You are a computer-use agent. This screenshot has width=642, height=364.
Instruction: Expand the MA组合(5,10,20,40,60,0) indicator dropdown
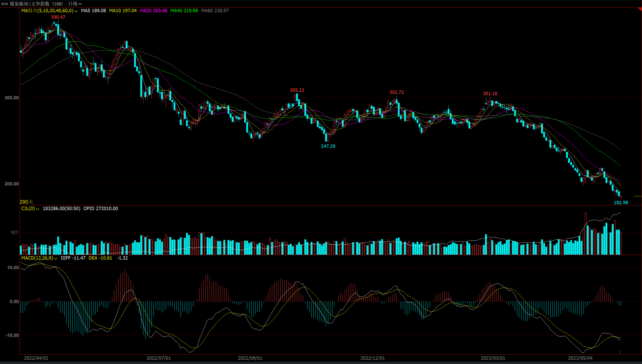pyautogui.click(x=49, y=10)
